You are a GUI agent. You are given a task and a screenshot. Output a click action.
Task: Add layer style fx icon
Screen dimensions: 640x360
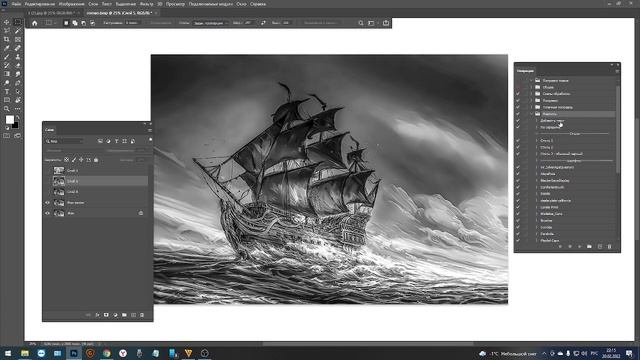tap(97, 315)
